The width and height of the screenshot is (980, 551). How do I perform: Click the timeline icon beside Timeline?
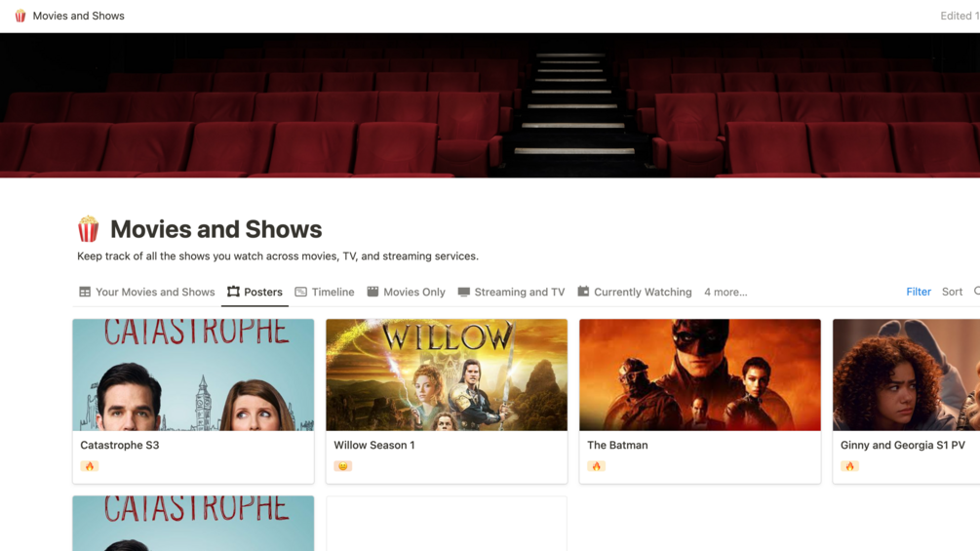(x=300, y=292)
